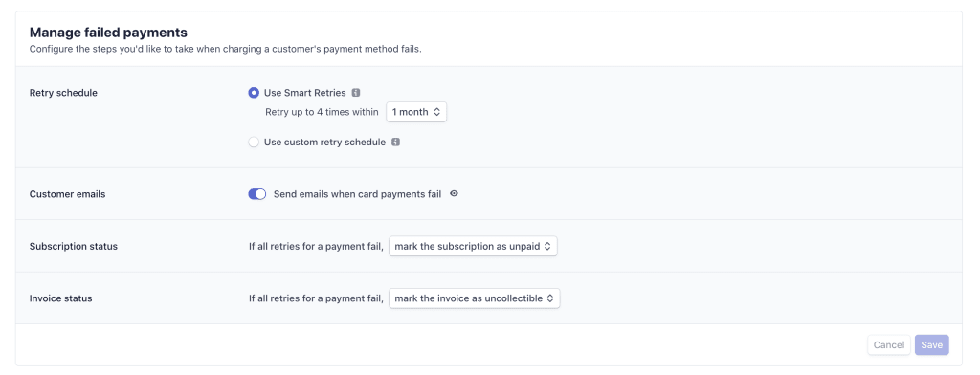
Task: Click the Retry schedule section label
Action: coord(64,93)
